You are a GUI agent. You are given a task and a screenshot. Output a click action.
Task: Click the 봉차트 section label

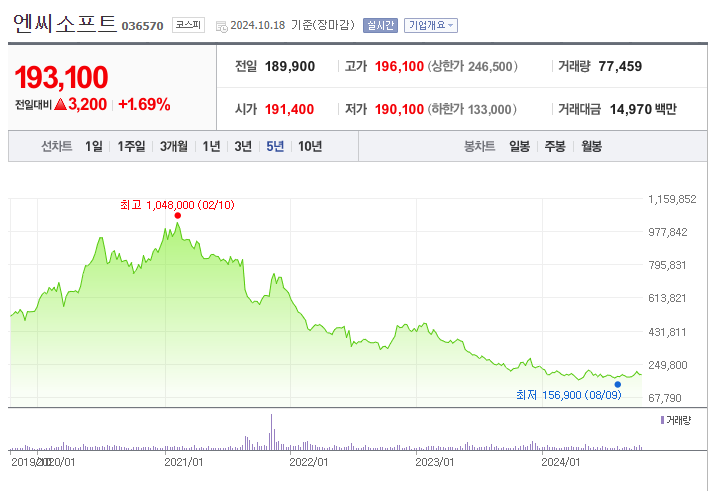click(480, 146)
